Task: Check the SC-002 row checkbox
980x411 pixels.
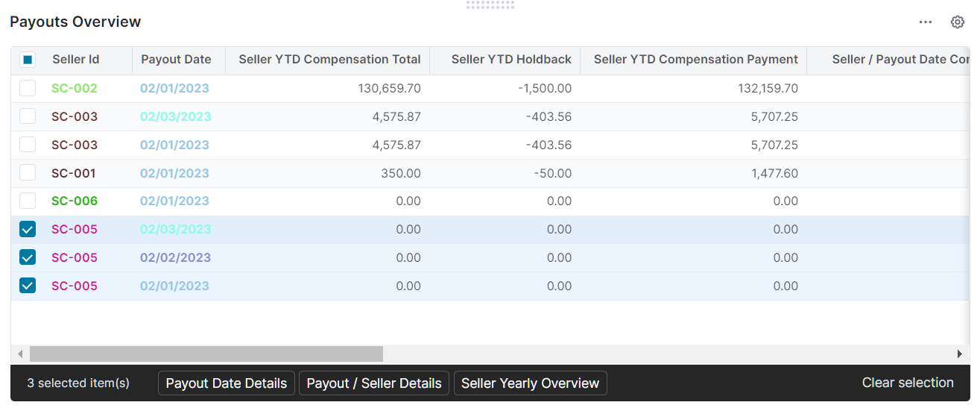Action: point(28,88)
